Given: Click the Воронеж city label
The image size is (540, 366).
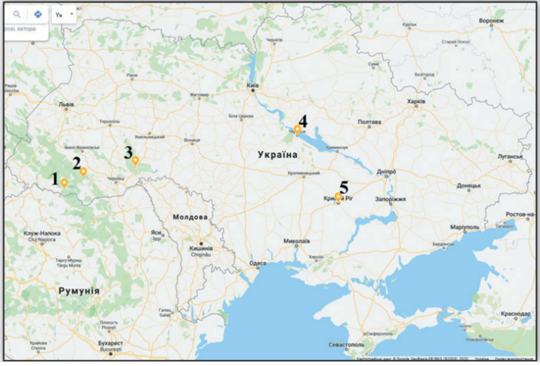Looking at the screenshot, I should [491, 21].
